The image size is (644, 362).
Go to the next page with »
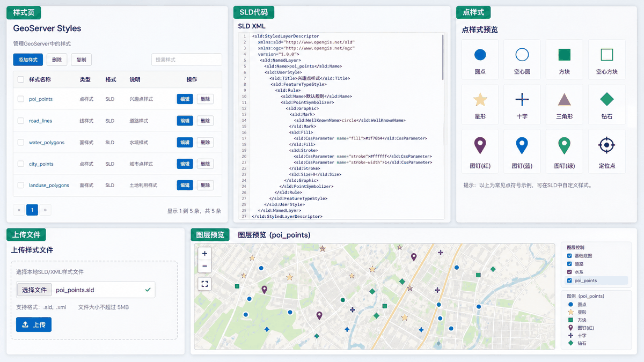tap(45, 210)
